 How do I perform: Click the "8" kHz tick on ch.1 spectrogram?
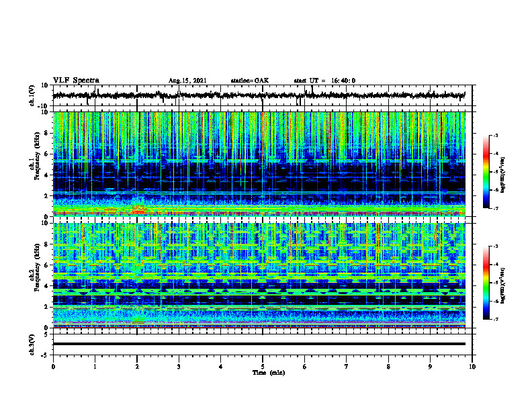(46, 133)
